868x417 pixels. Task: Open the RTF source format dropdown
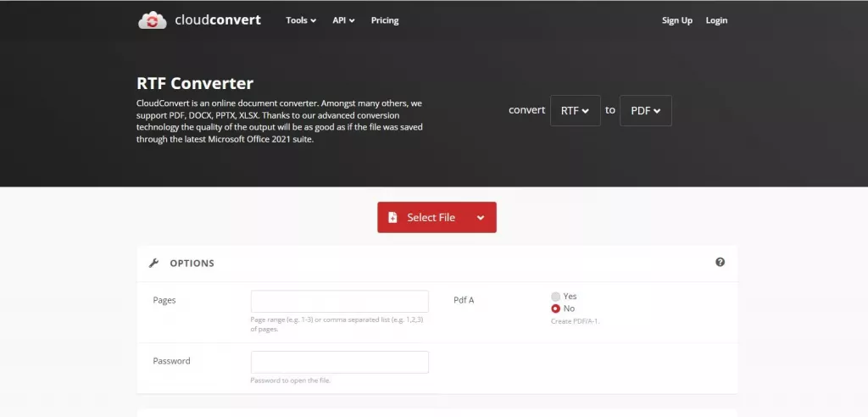576,111
